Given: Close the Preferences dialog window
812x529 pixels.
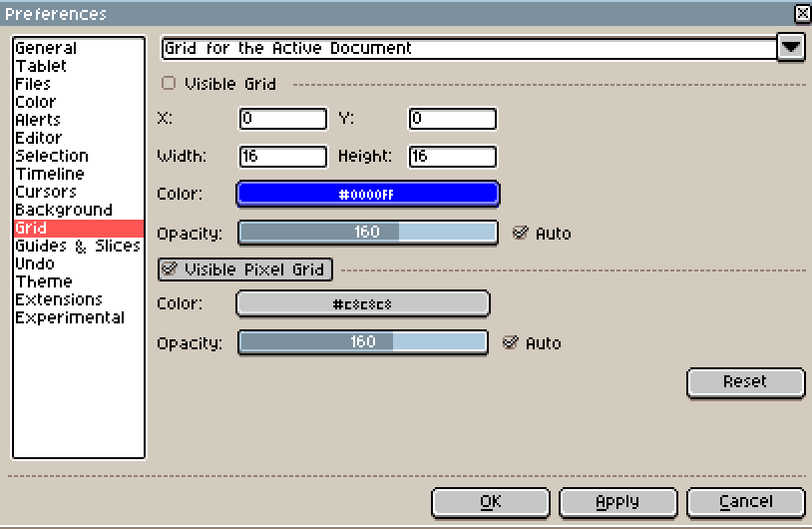Looking at the screenshot, I should pyautogui.click(x=802, y=13).
